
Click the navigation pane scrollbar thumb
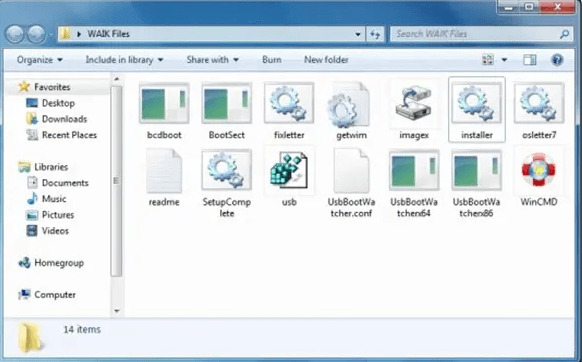pyautogui.click(x=117, y=181)
